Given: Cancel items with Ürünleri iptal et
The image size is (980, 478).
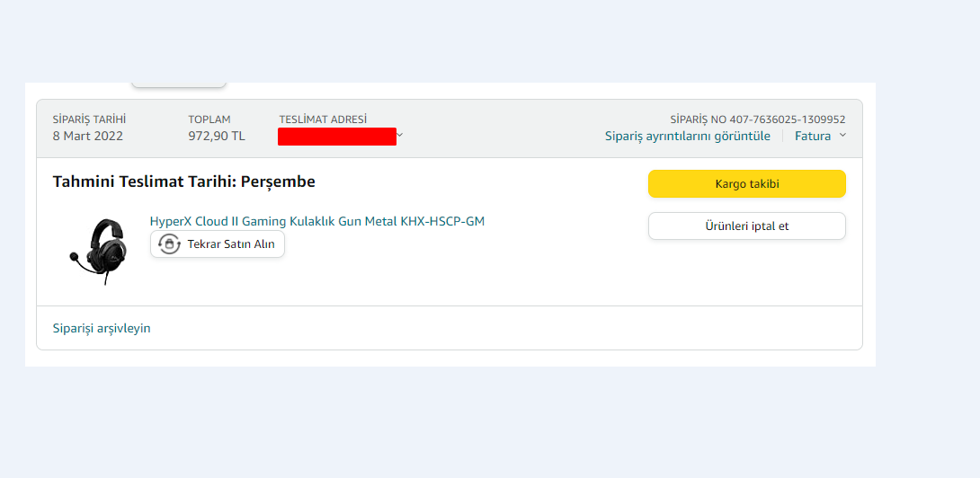Looking at the screenshot, I should [x=747, y=226].
